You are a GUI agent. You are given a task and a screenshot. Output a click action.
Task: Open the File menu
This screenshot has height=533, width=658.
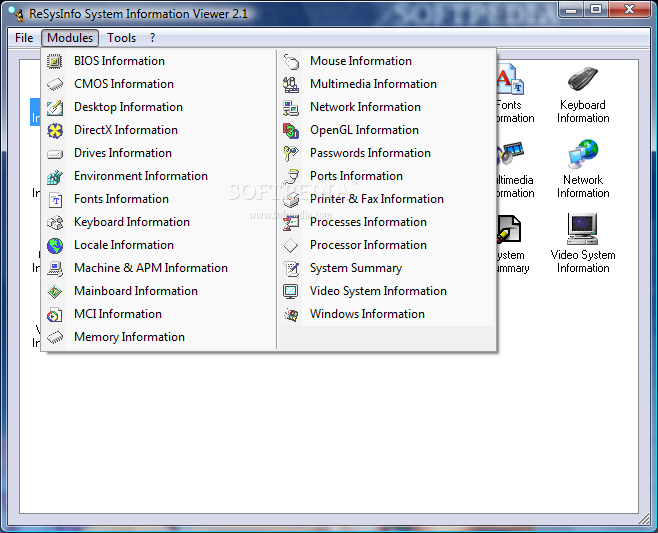click(x=24, y=38)
